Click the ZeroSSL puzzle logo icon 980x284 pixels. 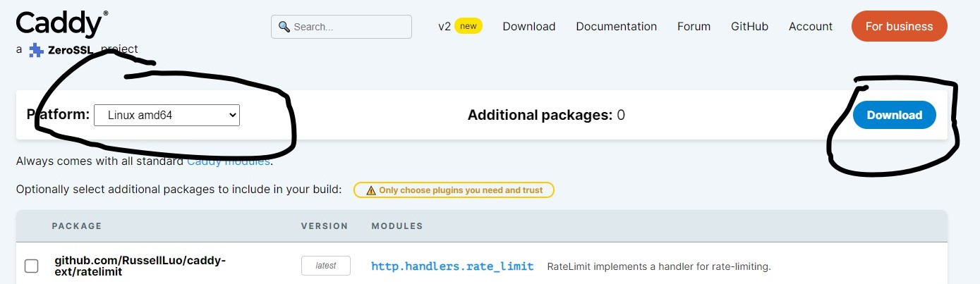(36, 51)
